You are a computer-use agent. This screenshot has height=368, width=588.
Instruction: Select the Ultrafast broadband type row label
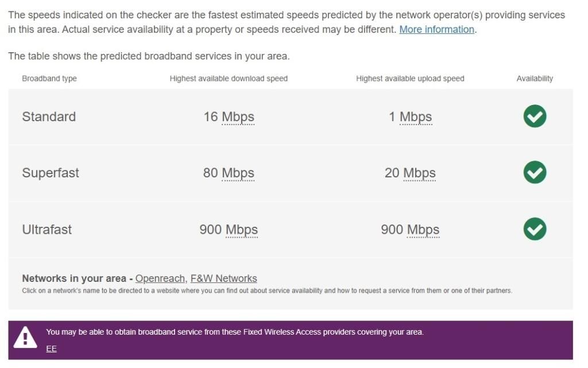tap(47, 230)
